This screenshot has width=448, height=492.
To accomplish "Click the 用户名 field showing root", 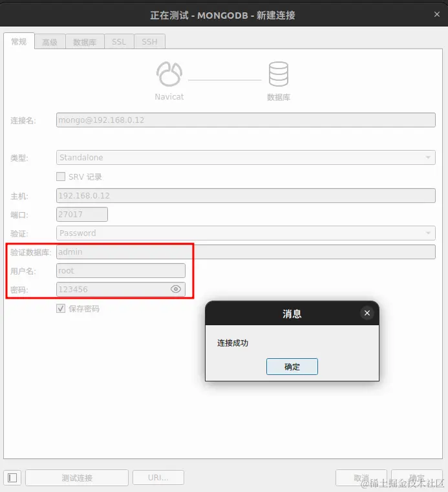I will [x=121, y=270].
